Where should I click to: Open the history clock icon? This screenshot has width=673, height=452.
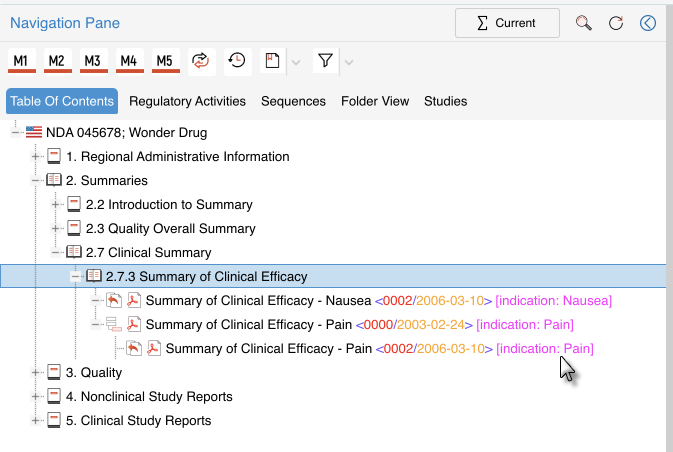coord(237,61)
